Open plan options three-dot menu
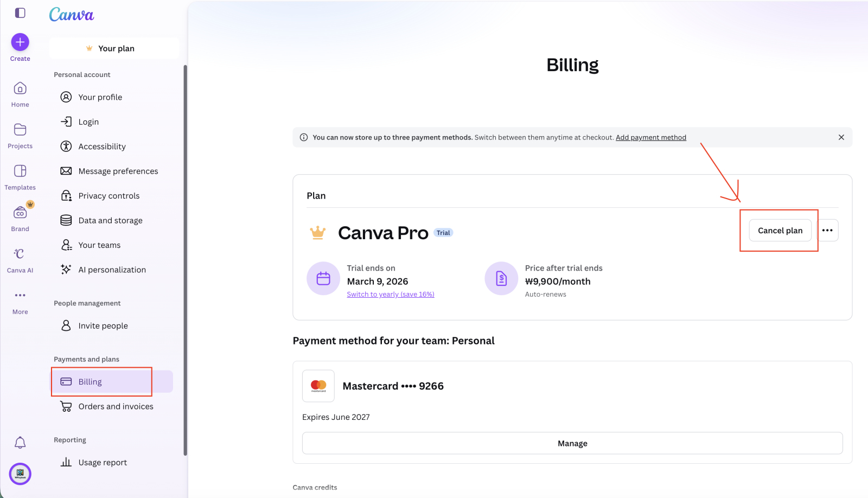868x498 pixels. [x=827, y=231]
